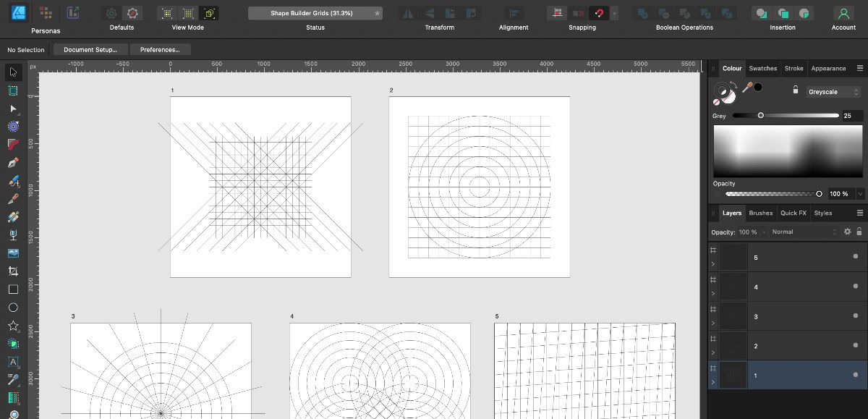Open the Preferences dialog
This screenshot has width=868, height=419.
pyautogui.click(x=161, y=49)
